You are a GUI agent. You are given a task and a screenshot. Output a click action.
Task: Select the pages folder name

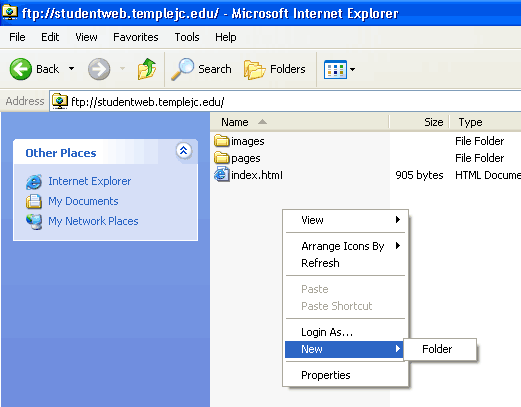coord(246,158)
